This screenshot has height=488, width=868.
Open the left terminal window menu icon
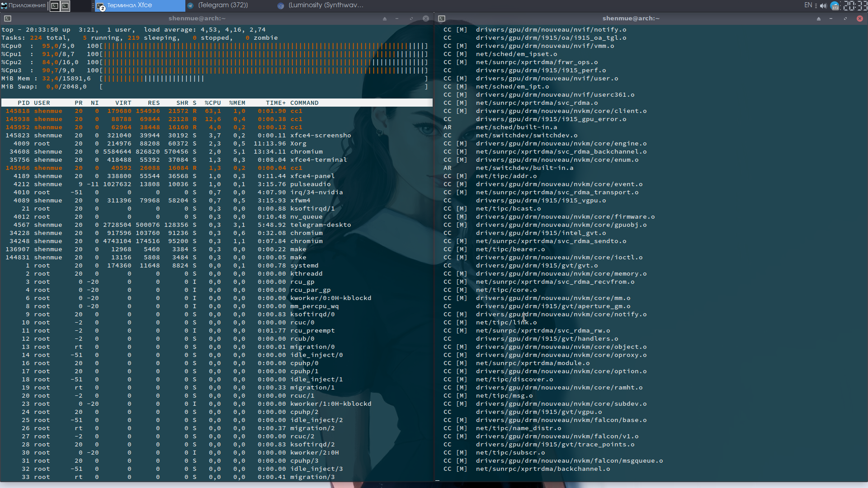click(8, 19)
